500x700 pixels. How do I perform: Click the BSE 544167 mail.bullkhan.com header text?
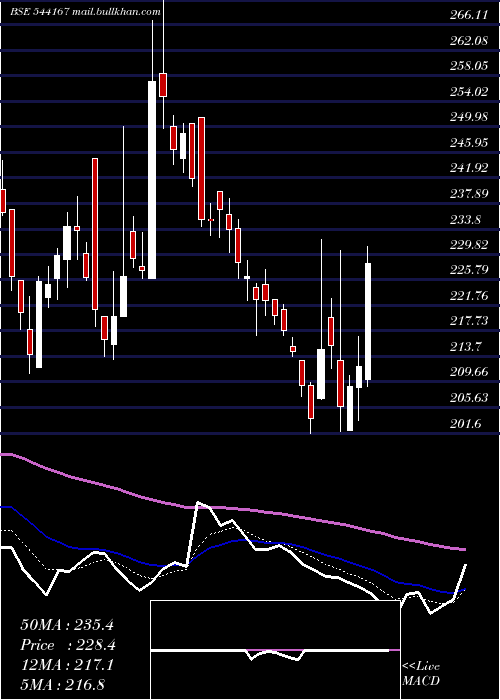pos(85,12)
